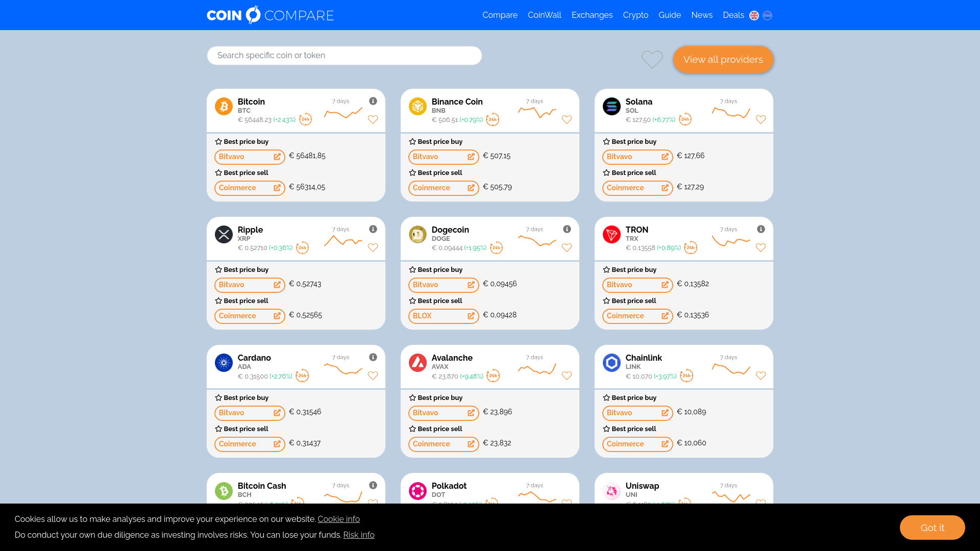Dismiss the cookie banner with Got it
The width and height of the screenshot is (980, 551).
click(x=932, y=528)
